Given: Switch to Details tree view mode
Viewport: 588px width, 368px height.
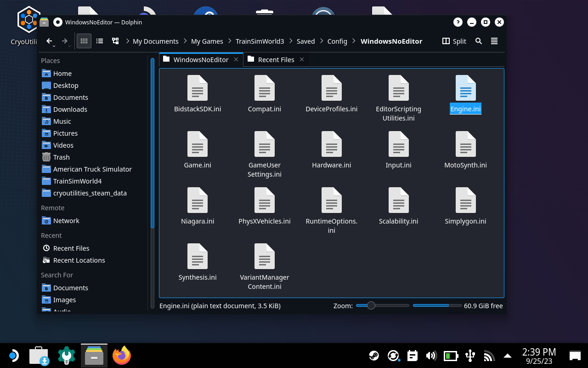Looking at the screenshot, I should [x=115, y=41].
